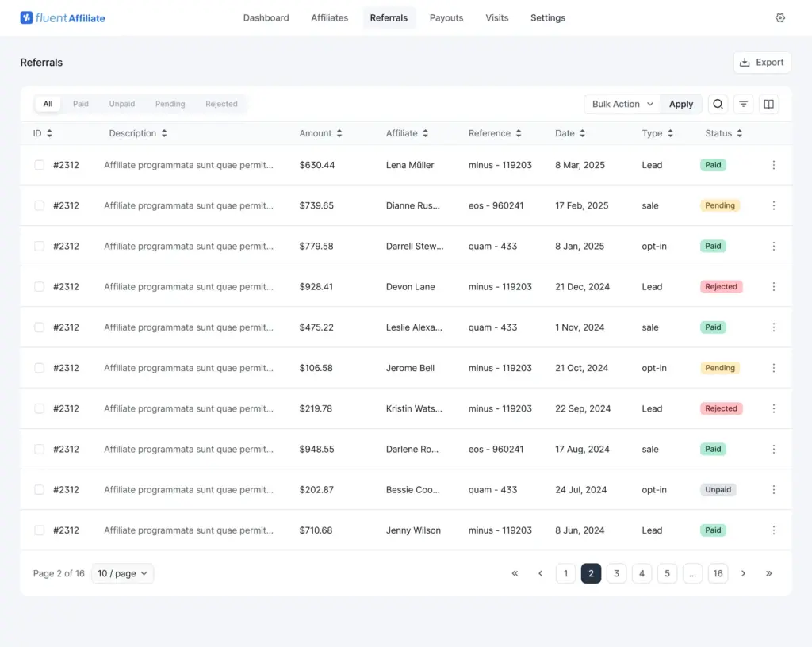Select checkbox for Darlene Ro... row

coord(40,450)
